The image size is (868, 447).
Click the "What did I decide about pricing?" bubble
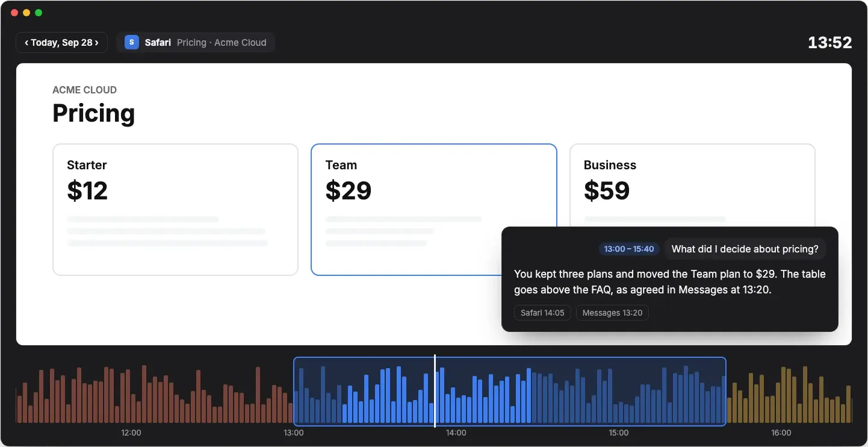pos(745,249)
